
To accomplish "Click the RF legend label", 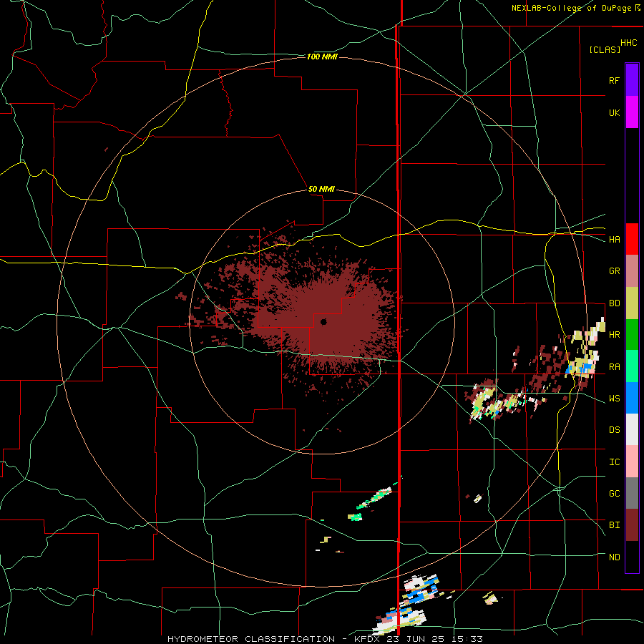I will (x=614, y=80).
